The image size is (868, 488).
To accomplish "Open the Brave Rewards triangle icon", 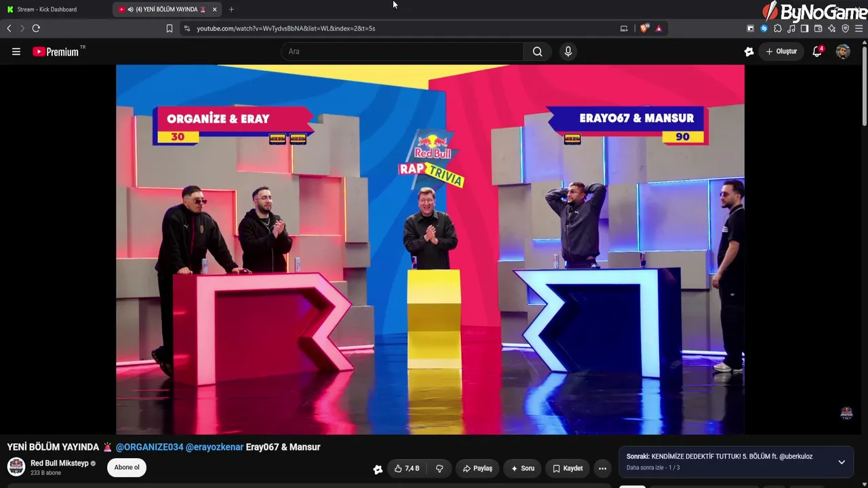I will (658, 28).
